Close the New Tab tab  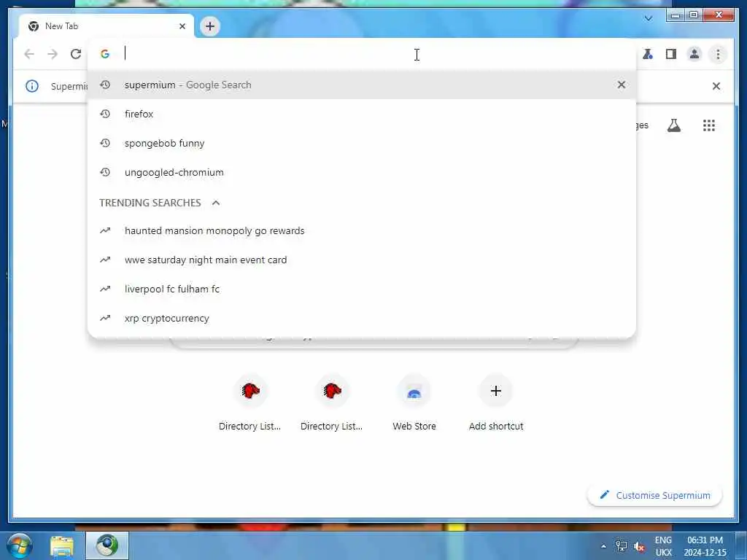pos(182,26)
